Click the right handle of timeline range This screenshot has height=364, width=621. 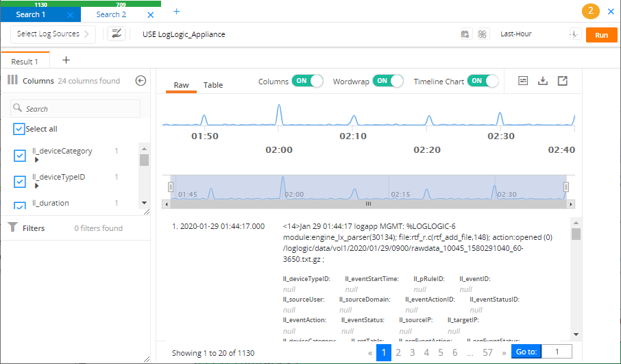(x=566, y=186)
